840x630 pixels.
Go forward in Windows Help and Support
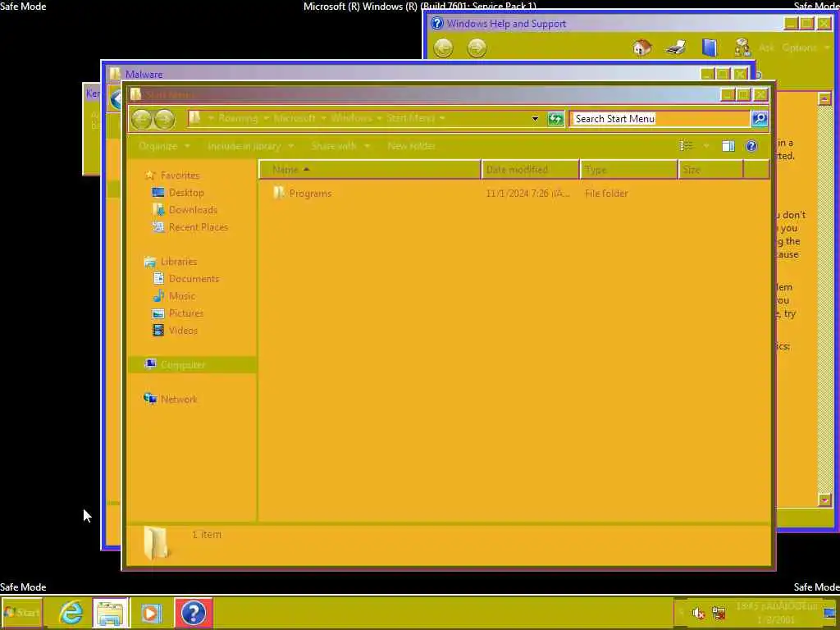pos(477,48)
